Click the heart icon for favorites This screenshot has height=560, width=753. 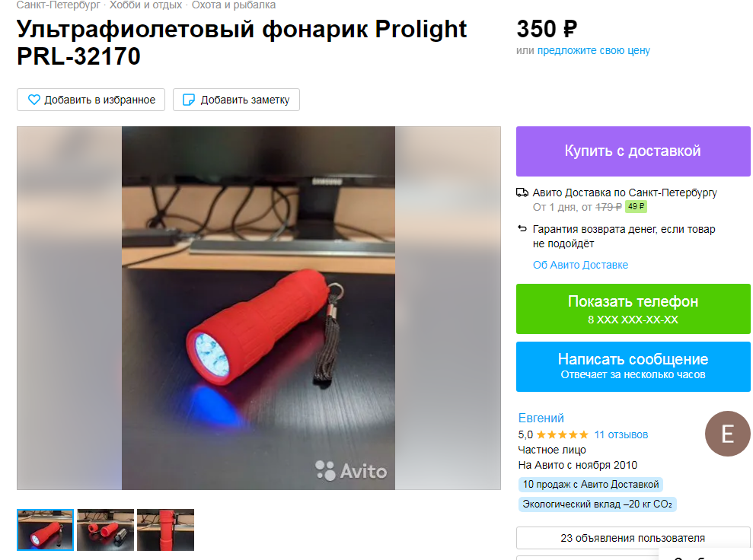(34, 100)
